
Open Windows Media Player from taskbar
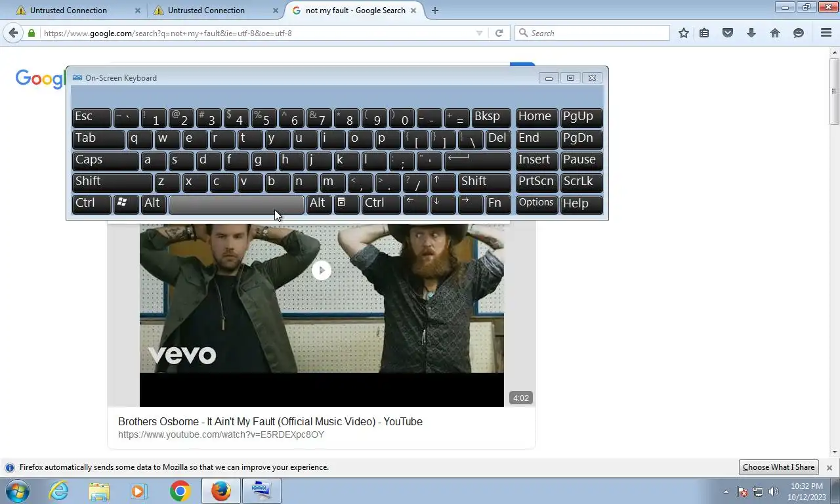[139, 491]
